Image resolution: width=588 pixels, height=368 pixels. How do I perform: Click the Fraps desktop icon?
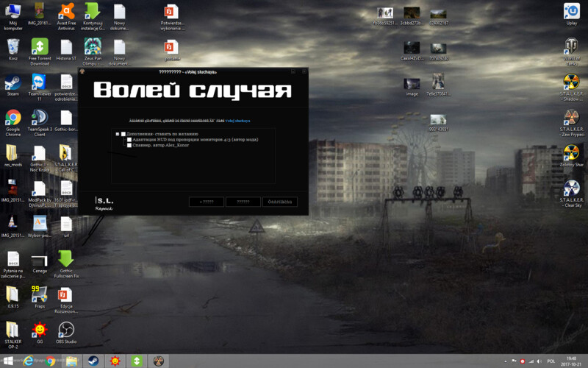[39, 295]
